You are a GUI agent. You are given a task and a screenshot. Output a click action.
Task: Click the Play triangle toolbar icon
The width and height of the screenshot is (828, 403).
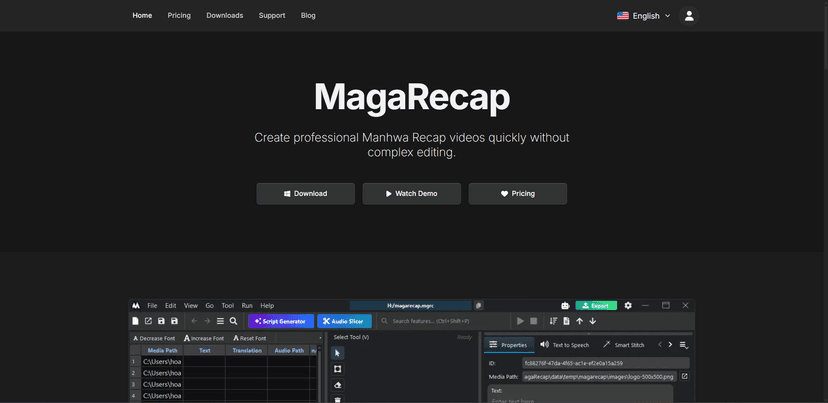point(520,321)
